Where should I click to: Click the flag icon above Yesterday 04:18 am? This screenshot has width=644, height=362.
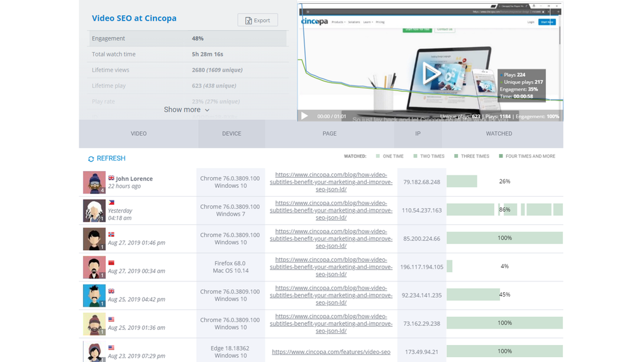[111, 202]
